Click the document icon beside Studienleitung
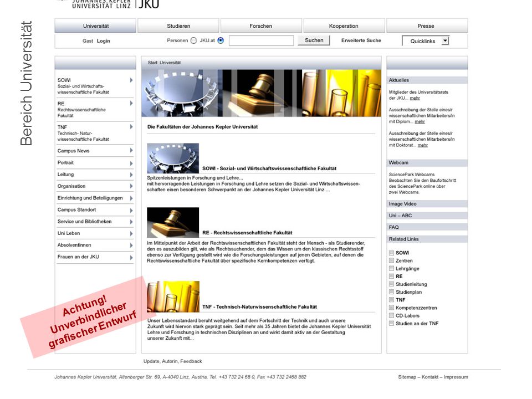The height and width of the screenshot is (399, 532). click(x=391, y=284)
